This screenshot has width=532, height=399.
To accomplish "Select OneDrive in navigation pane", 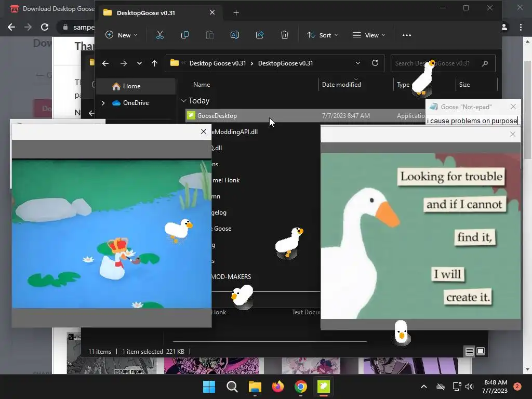I will pyautogui.click(x=136, y=103).
